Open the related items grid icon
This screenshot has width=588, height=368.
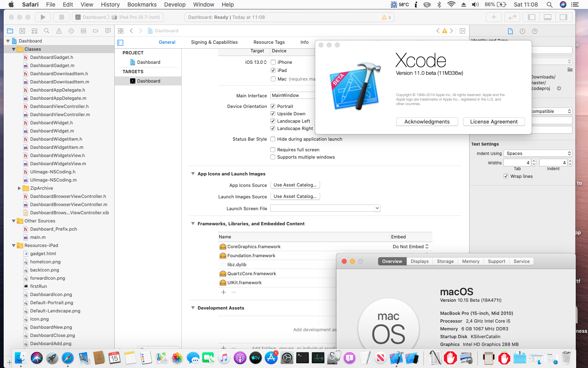(120, 31)
